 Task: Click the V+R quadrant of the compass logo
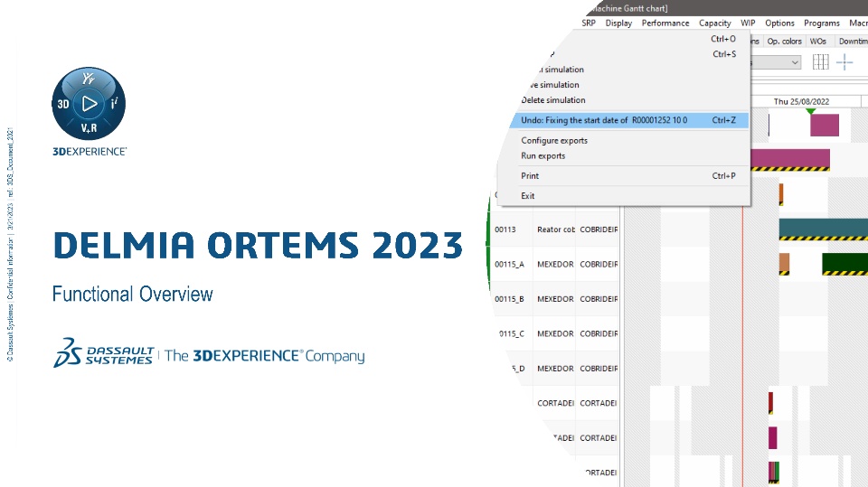pos(89,128)
